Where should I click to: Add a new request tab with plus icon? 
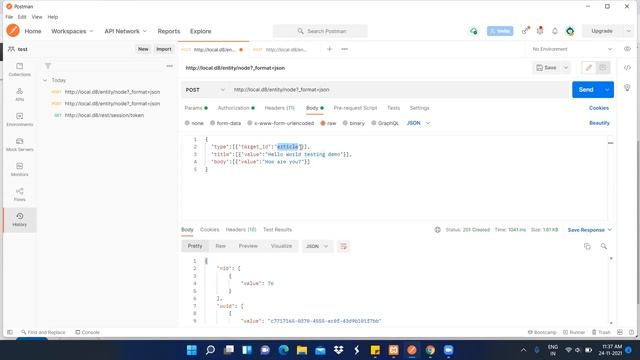click(329, 49)
